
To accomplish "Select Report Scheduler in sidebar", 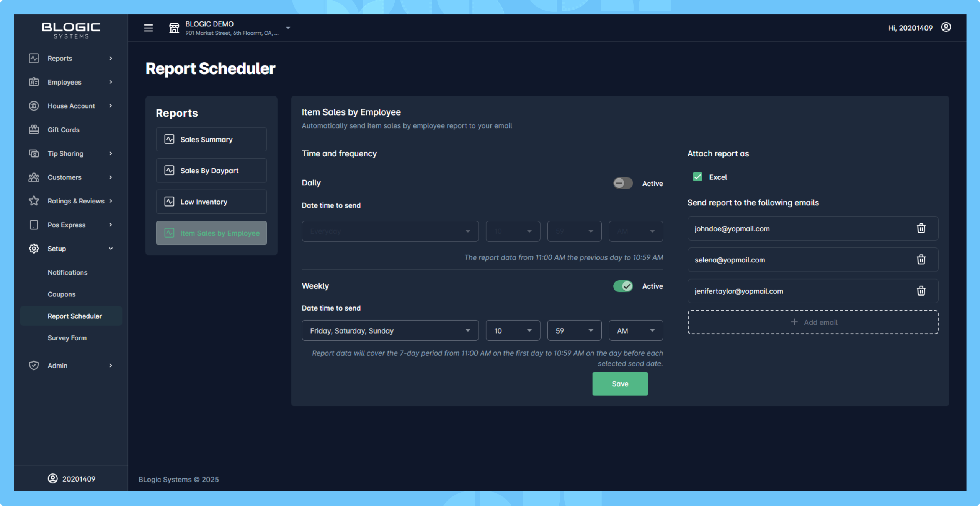I will 71,316.
